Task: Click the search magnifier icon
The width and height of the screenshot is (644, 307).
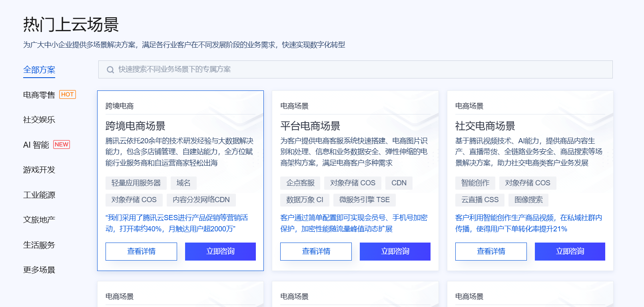Action: 110,70
